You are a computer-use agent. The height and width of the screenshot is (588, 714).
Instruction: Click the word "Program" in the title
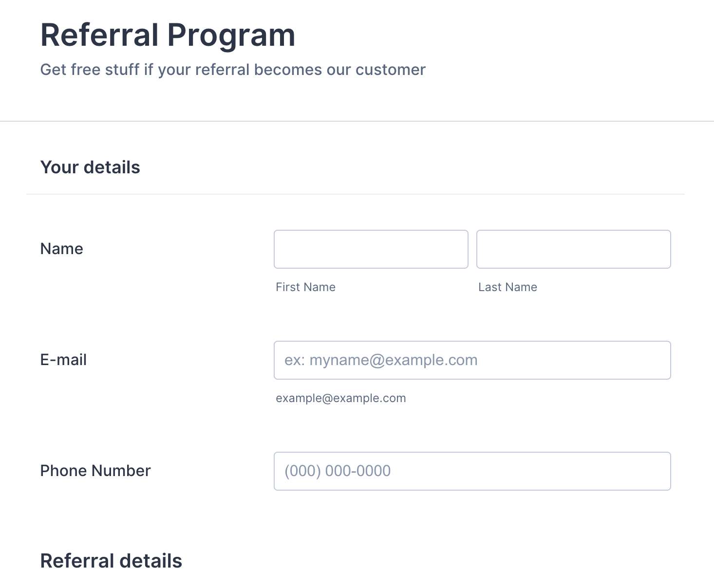pos(231,35)
